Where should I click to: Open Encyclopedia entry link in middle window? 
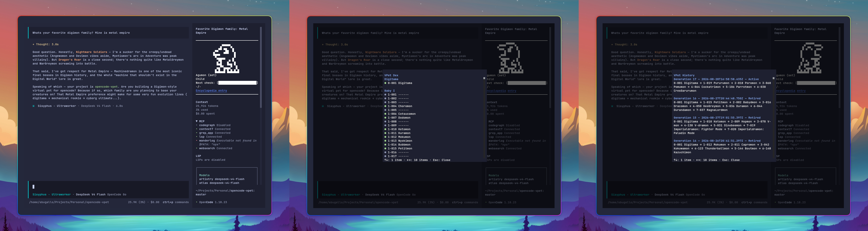[x=501, y=91]
